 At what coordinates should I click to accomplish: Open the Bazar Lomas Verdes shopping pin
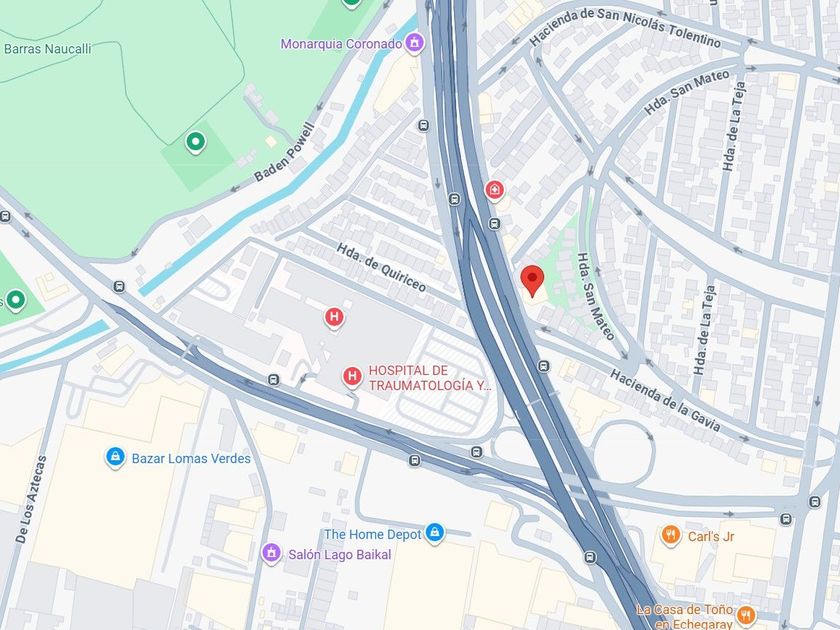tap(115, 458)
